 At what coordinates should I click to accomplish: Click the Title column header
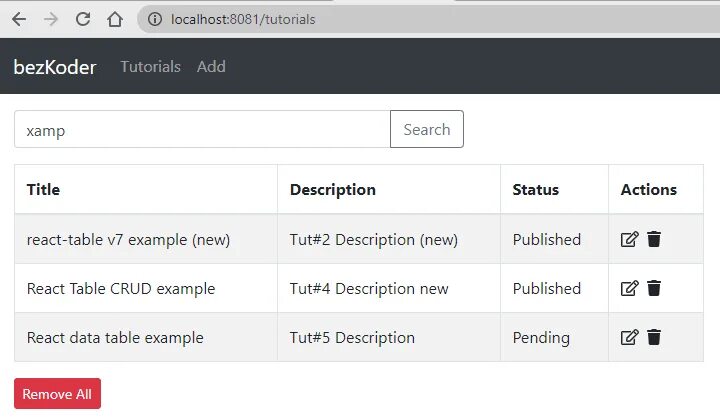click(43, 190)
